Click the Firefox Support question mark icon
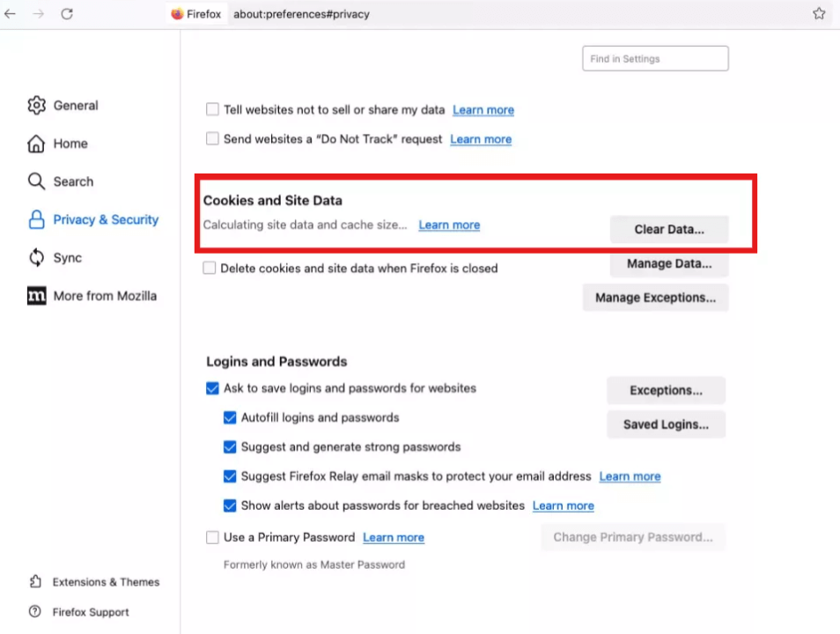Viewport: 840px width, 634px height. click(x=35, y=611)
